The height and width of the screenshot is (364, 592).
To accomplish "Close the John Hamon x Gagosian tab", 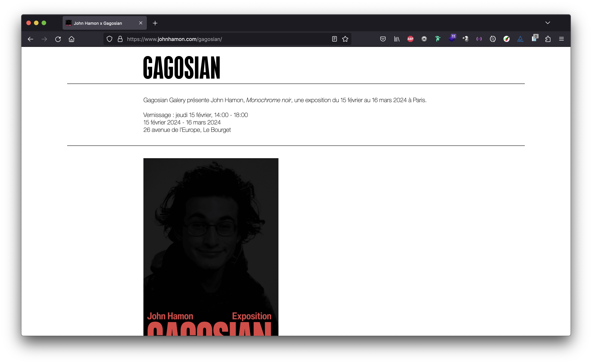I will [141, 23].
